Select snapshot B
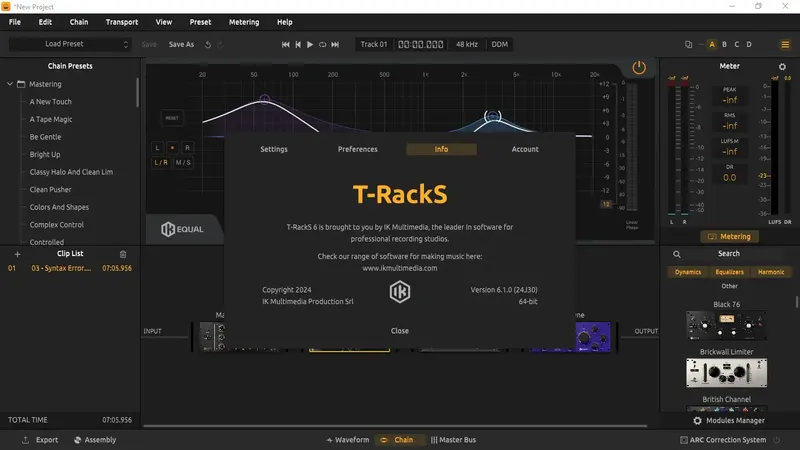The height and width of the screenshot is (450, 800). click(724, 44)
